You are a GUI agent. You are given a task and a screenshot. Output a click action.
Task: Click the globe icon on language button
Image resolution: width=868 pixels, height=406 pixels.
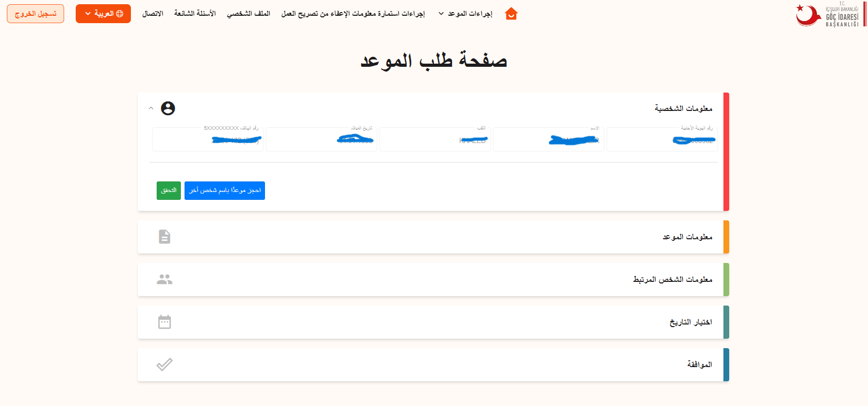120,14
